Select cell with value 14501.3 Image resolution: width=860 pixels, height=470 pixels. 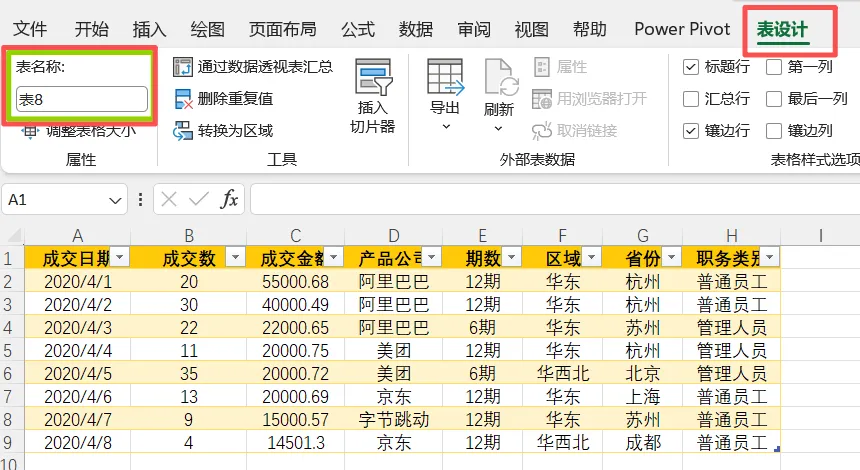click(x=295, y=442)
